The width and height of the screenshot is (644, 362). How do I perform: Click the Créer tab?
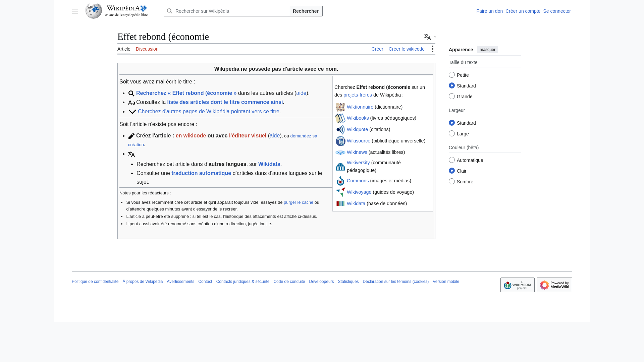click(x=377, y=49)
